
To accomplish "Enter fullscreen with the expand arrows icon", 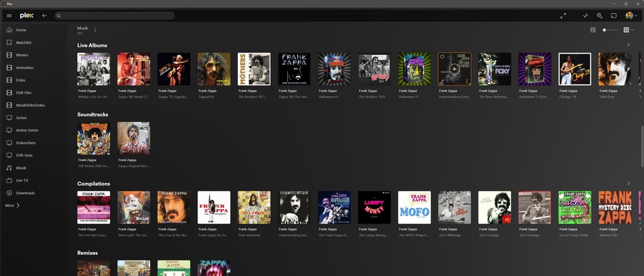I will coord(563,15).
